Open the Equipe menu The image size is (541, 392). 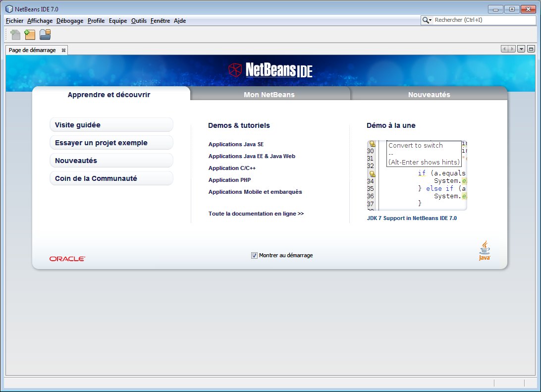click(118, 21)
